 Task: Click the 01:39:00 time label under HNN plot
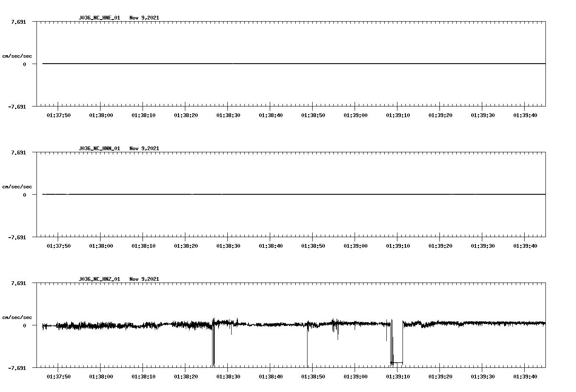(x=355, y=246)
